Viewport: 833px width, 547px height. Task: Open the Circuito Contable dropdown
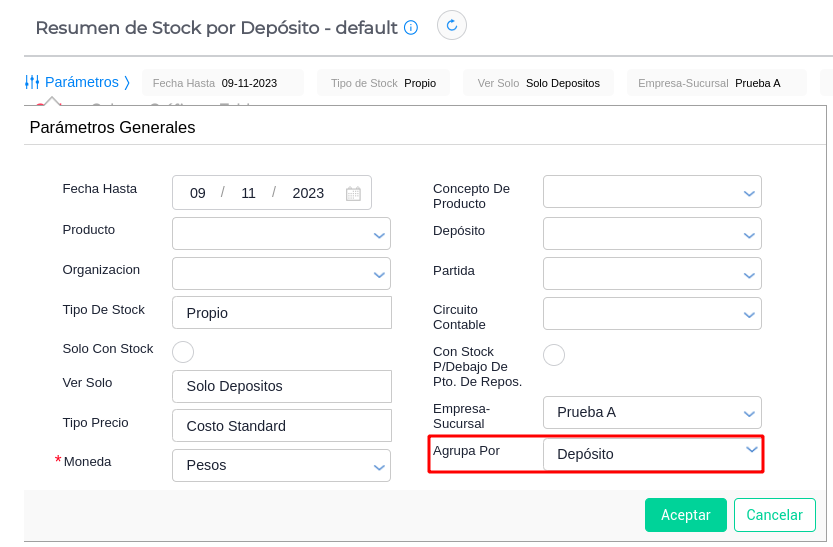(750, 314)
